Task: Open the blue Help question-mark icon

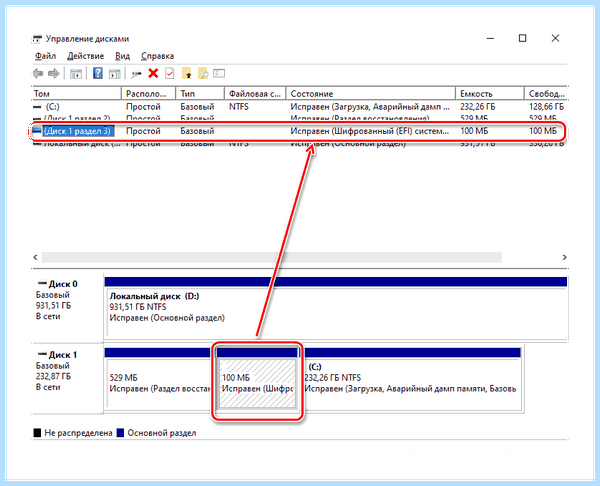Action: (98, 73)
